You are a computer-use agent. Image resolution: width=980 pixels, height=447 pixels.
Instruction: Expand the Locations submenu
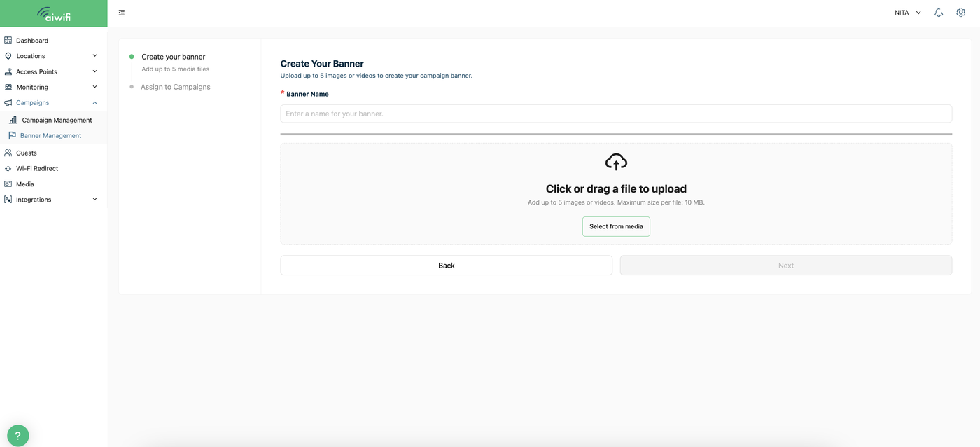pos(95,56)
